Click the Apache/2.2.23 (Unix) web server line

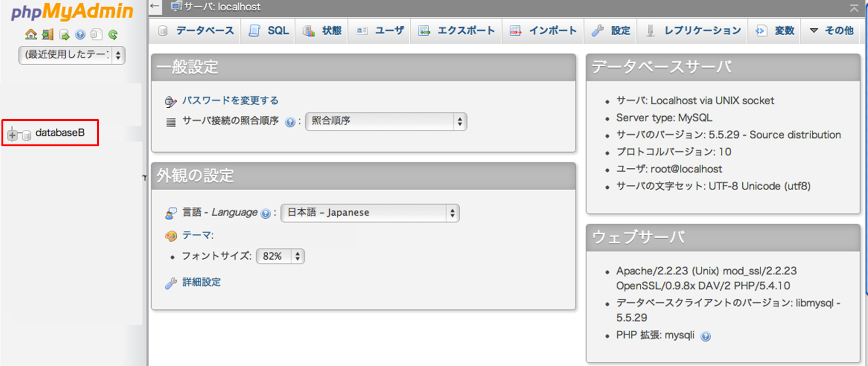[707, 278]
